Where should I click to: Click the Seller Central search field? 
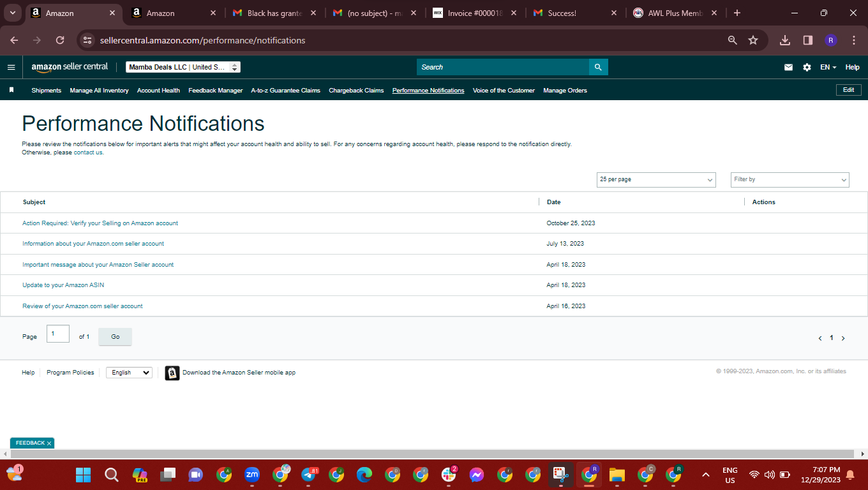(x=503, y=67)
